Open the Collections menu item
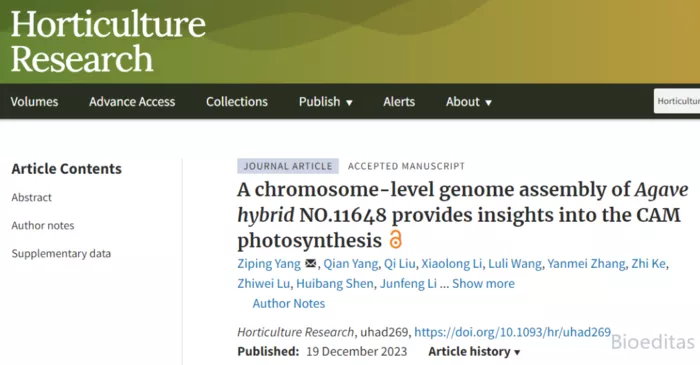This screenshot has width=700, height=365. [x=237, y=102]
